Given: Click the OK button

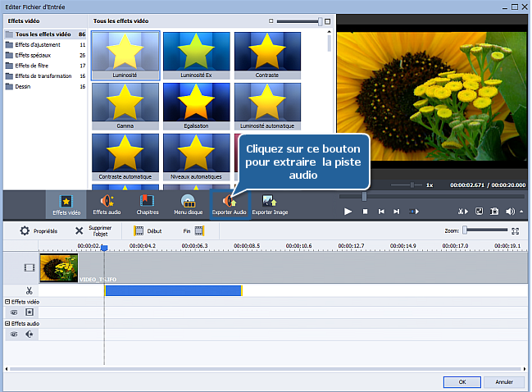Looking at the screenshot, I should tap(463, 381).
